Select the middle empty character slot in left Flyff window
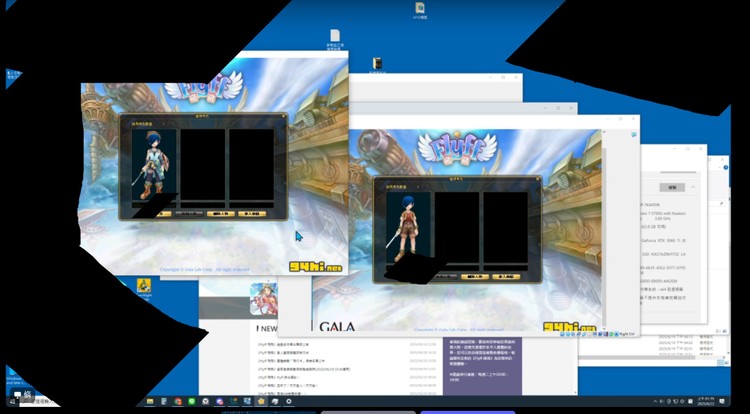Screen dimensions: 750x414 pyautogui.click(x=203, y=165)
